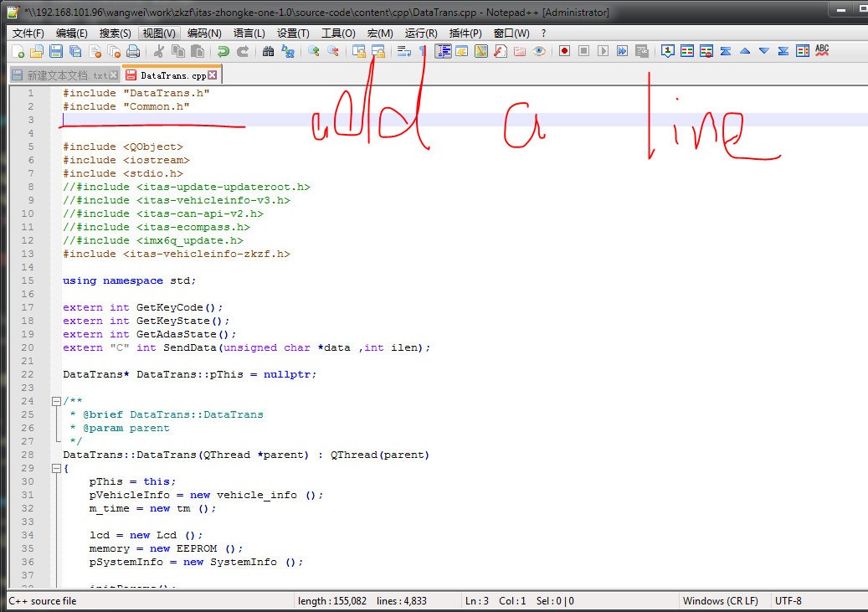Jump to next difference with down arrow icon
Viewport: 868px width, 612px height.
(764, 52)
